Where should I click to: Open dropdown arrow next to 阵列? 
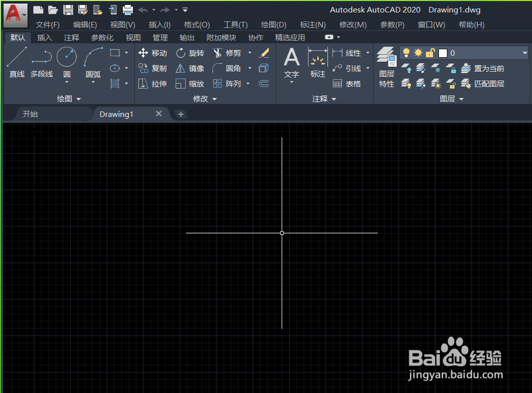[248, 84]
